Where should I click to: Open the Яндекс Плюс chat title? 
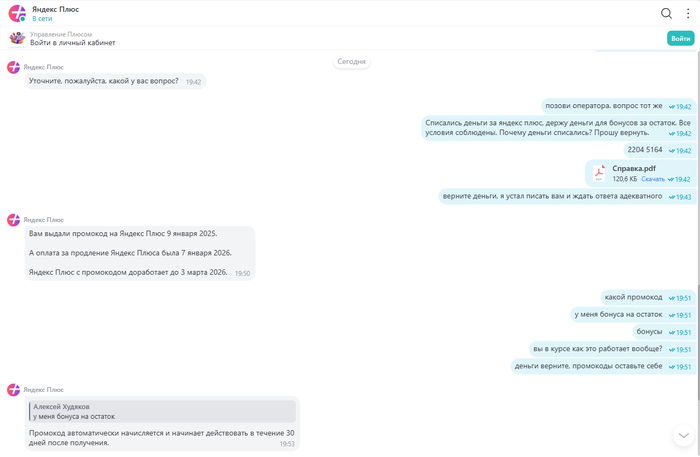pos(55,9)
